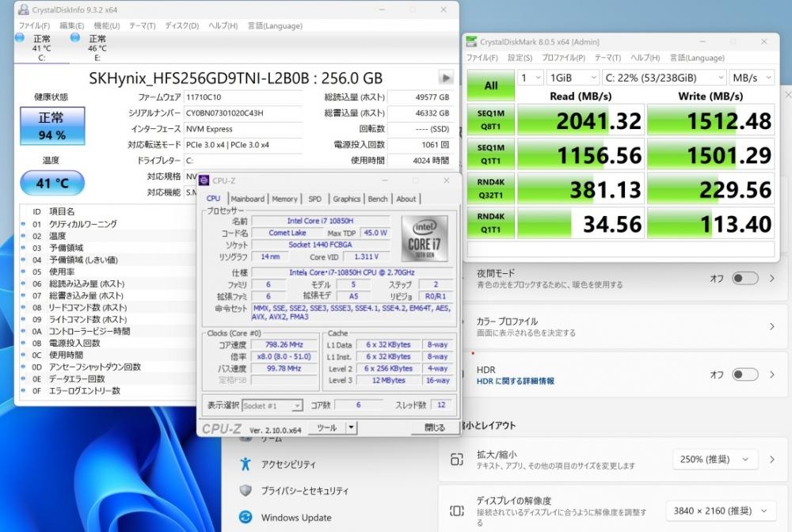Screen dimensions: 792x532
Task: Open the 250% scale dropdown
Action: (x=714, y=459)
